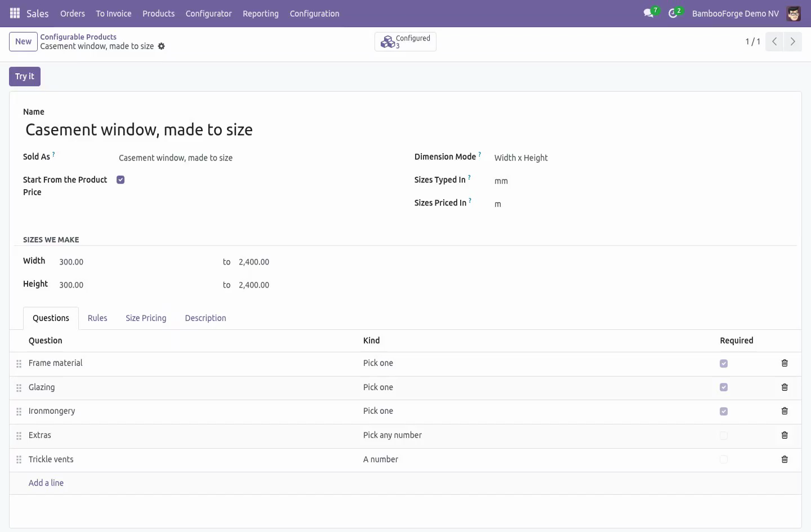Delete the Ironmongery question
Screen dimensions: 811x532
[x=785, y=411]
